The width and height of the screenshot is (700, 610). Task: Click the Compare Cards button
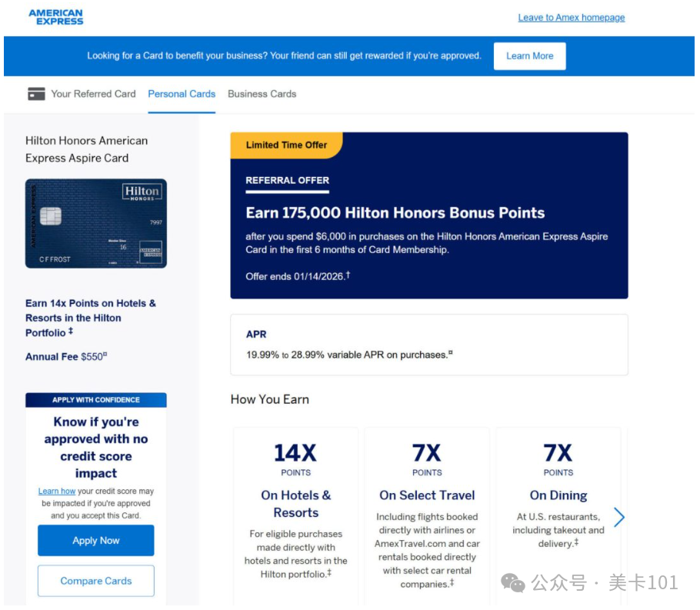(96, 581)
